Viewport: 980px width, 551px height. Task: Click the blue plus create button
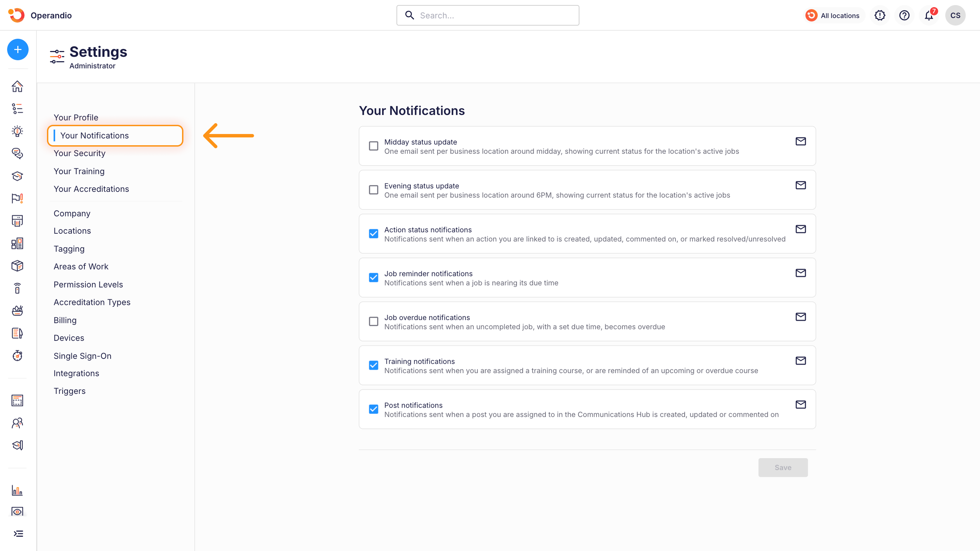point(18,49)
